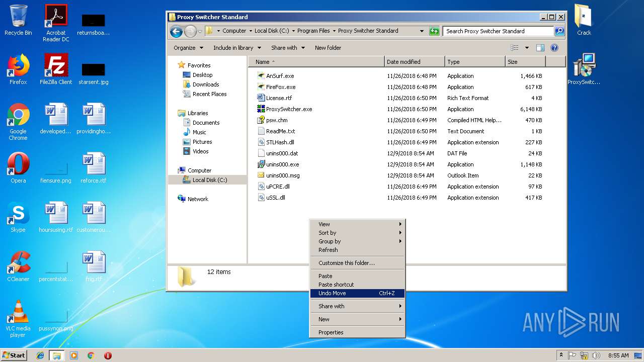Image resolution: width=644 pixels, height=362 pixels.
Task: Click the Search Proxy Switcher Standard field
Action: click(498, 31)
